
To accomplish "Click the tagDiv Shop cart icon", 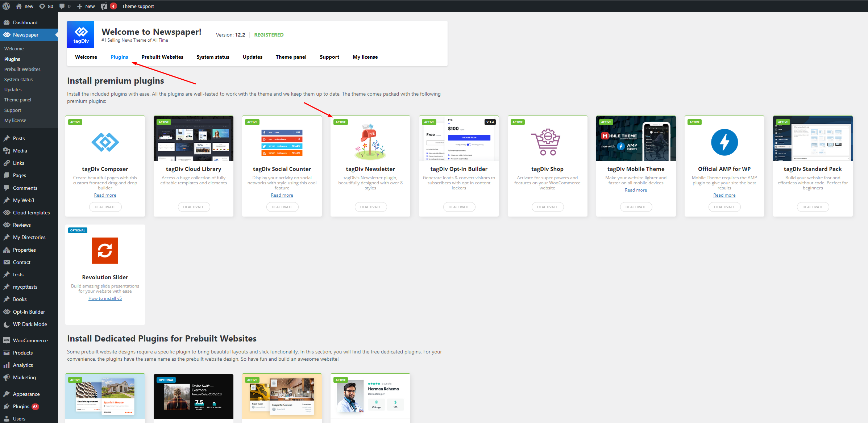I will [546, 142].
